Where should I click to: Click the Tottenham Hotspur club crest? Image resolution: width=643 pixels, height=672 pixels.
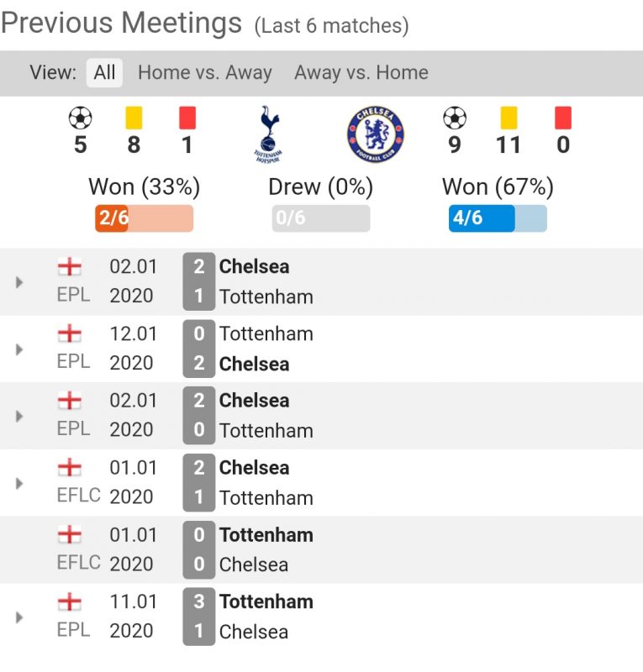(x=268, y=133)
